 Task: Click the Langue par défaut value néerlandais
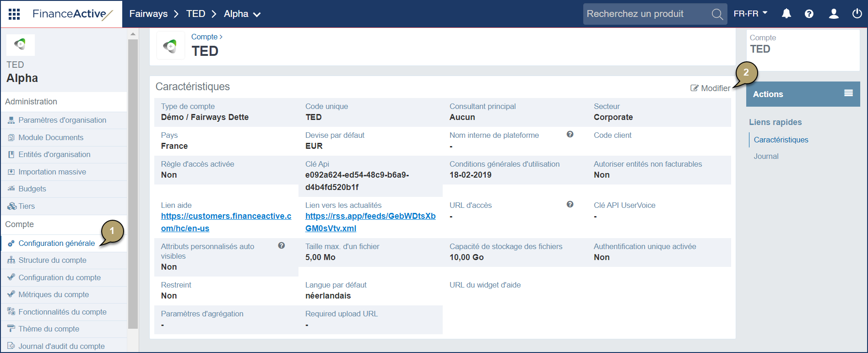pyautogui.click(x=328, y=296)
